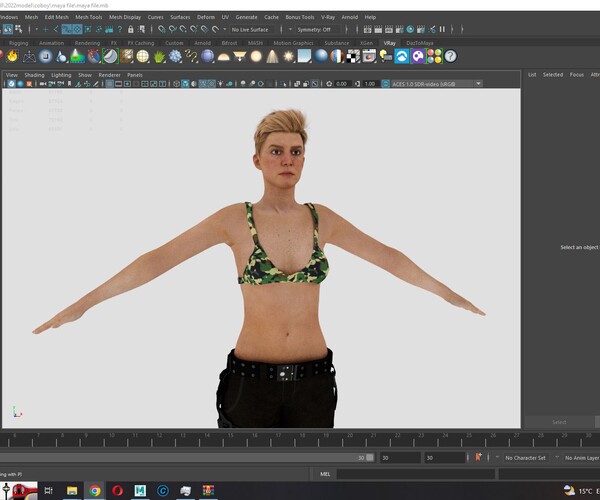The image size is (600, 500).
Task: Click the V-Ray sphere light shelf icon
Action: click(256, 56)
